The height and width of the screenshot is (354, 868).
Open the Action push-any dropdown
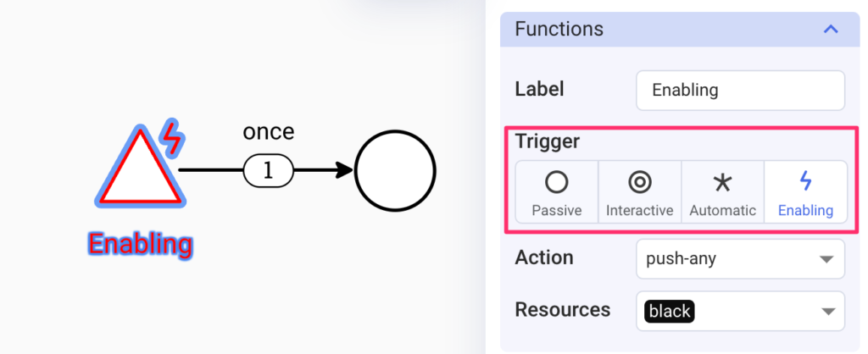pyautogui.click(x=740, y=258)
